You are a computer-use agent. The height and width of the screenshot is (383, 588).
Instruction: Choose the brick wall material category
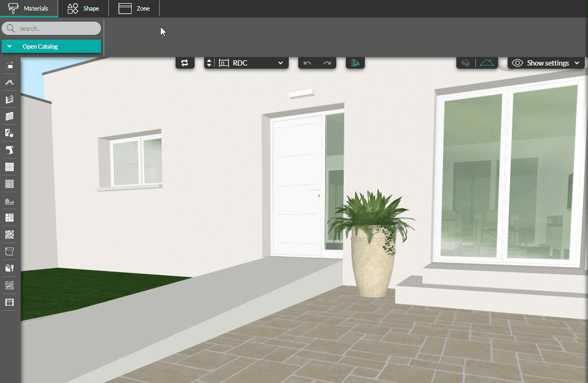(10, 116)
